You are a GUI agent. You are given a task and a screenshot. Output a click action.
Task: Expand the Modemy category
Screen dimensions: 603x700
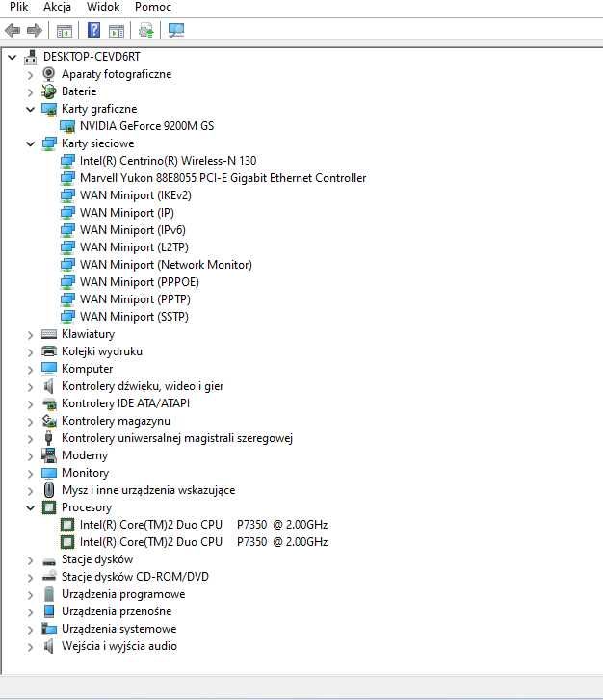[30, 456]
